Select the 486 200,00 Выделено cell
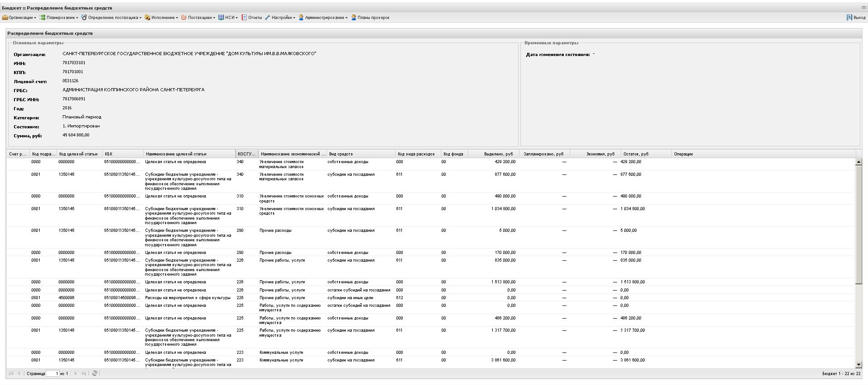Viewport: 868px width, 385px height. point(505,318)
